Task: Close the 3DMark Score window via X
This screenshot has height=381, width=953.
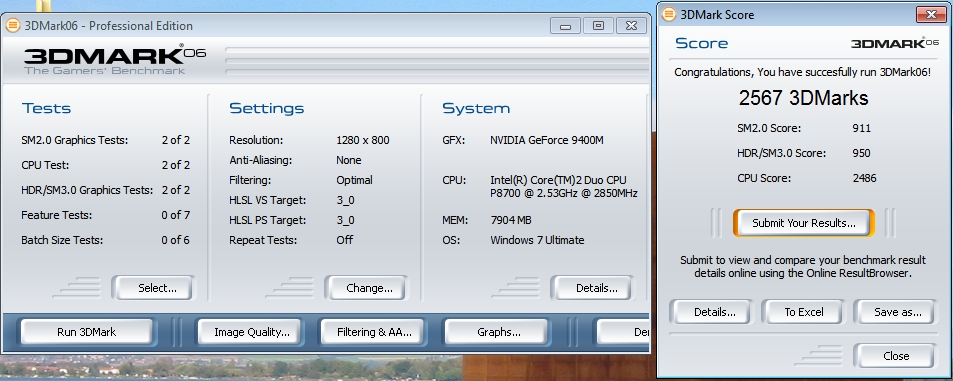Action: 930,14
